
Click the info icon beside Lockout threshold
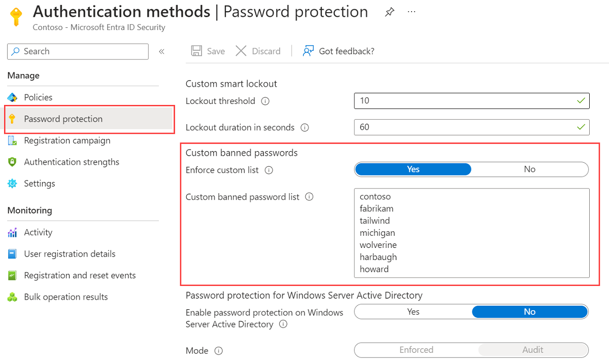click(x=264, y=101)
